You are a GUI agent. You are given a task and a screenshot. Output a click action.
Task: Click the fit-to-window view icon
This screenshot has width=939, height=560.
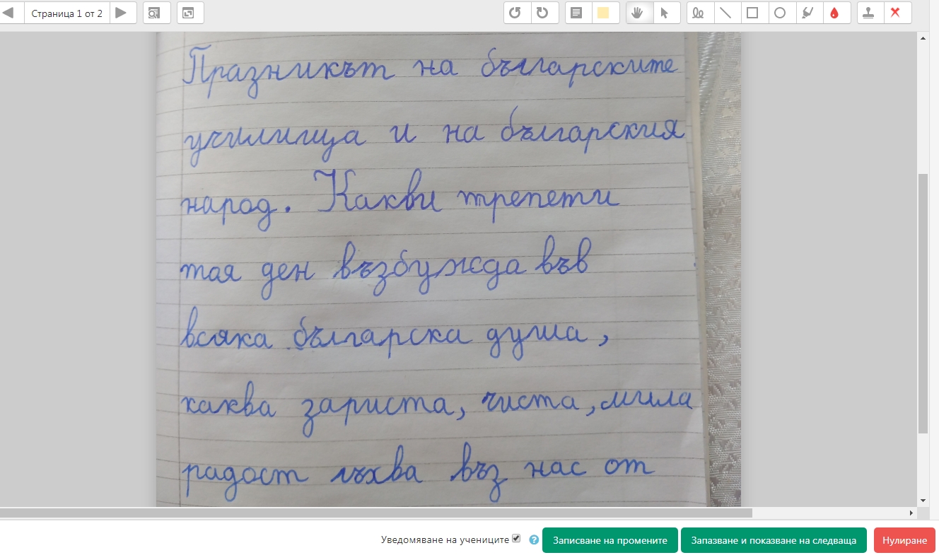pos(189,13)
